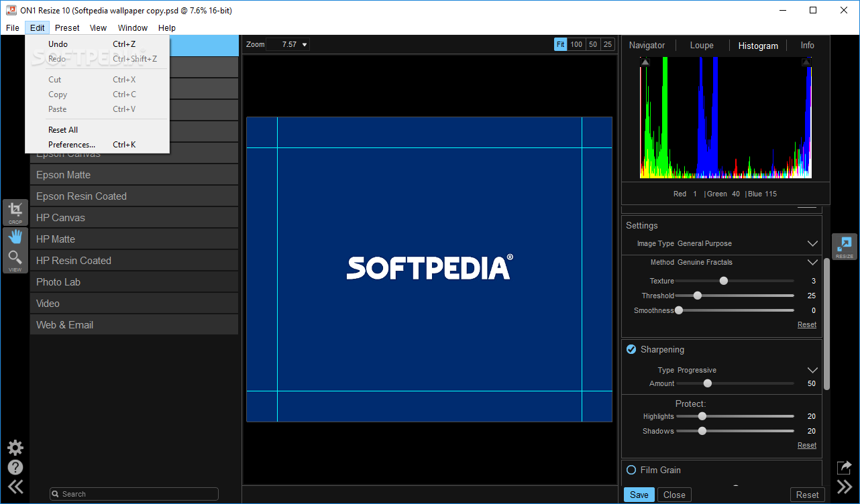Select the Crop tool
This screenshot has height=504, width=860.
coord(15,212)
